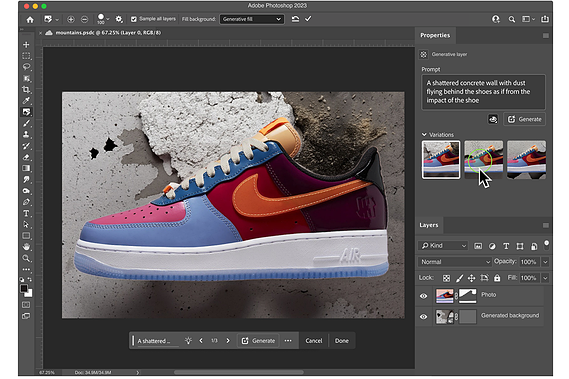Toggle the layer filter on/off switch
This screenshot has width=569, height=379.
pyautogui.click(x=546, y=244)
